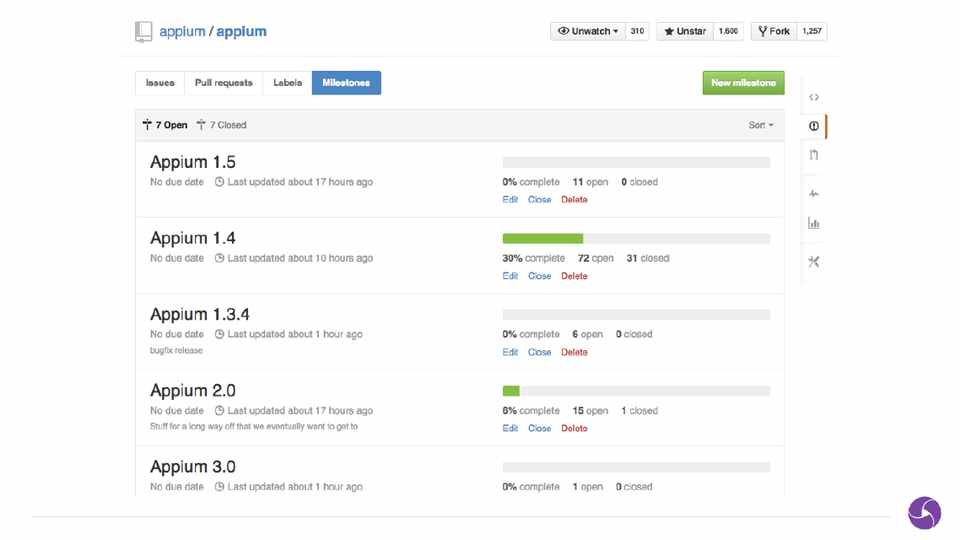Open the Graphs bar chart icon

(x=814, y=223)
